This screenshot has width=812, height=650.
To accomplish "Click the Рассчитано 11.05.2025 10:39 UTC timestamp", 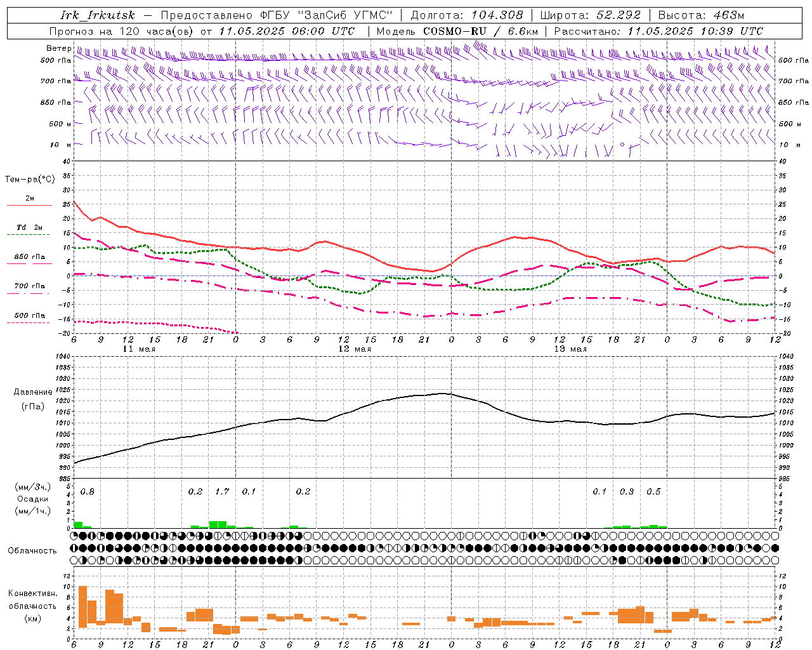I will tap(658, 31).
